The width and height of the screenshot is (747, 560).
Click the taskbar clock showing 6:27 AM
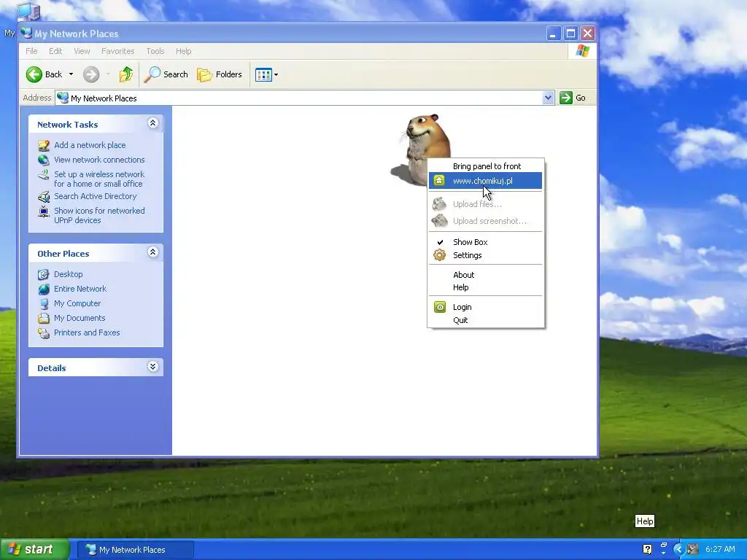coord(720,549)
